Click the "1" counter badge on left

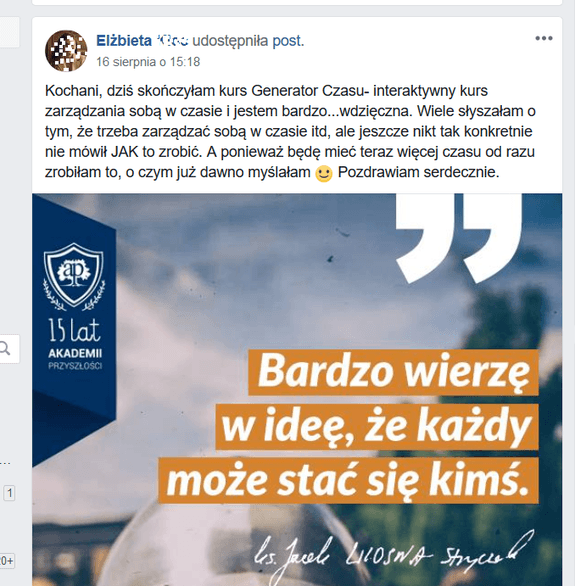click(9, 493)
